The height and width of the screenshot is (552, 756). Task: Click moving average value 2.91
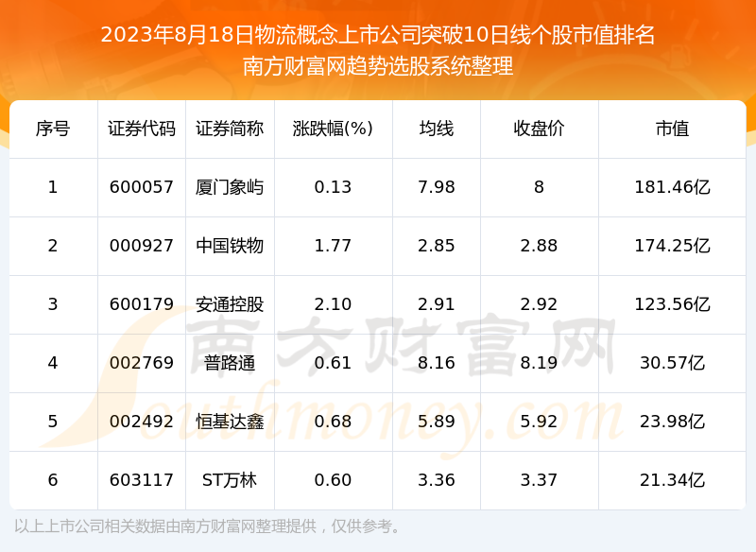coord(437,304)
